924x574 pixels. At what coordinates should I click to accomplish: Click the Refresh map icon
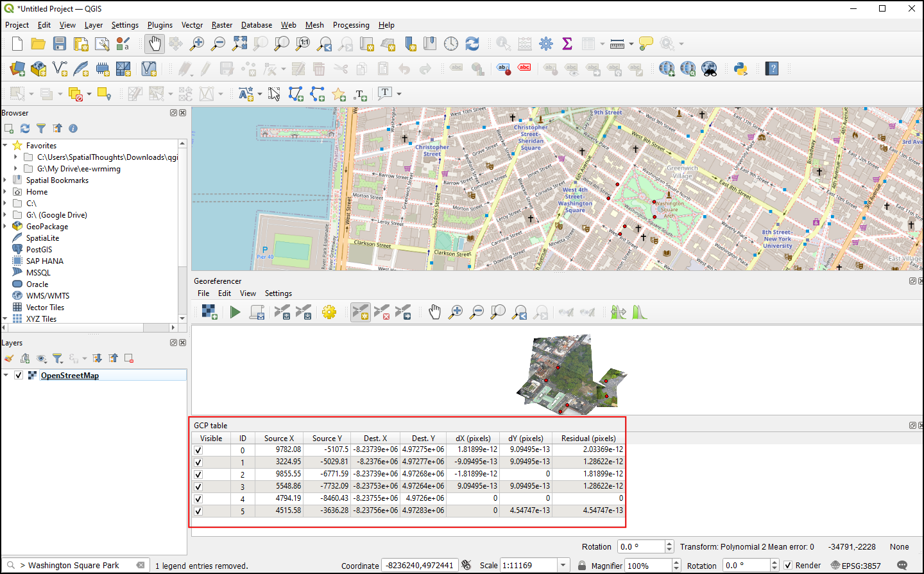472,44
